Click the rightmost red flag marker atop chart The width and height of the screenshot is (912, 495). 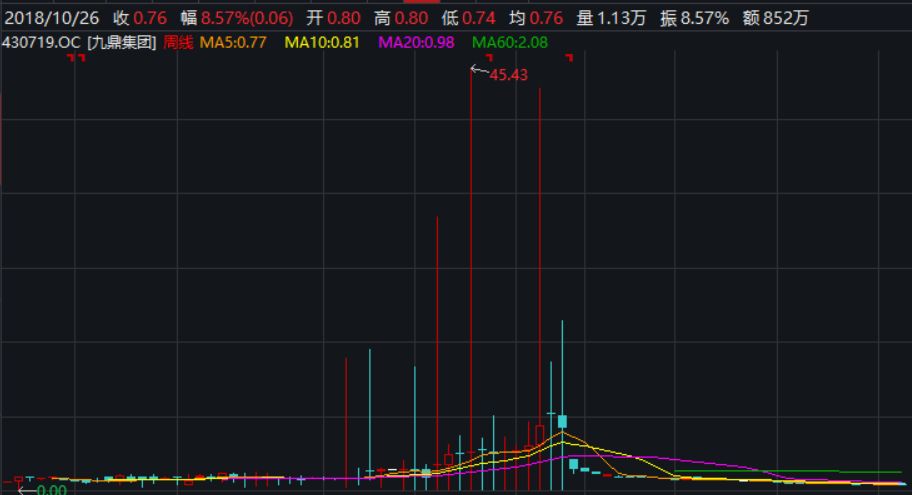tap(569, 57)
